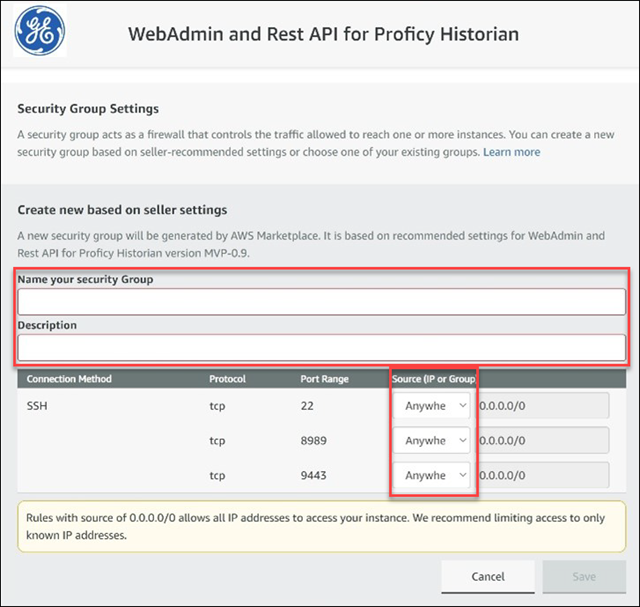The image size is (640, 607).
Task: Click the port 8989 value
Action: point(313,440)
